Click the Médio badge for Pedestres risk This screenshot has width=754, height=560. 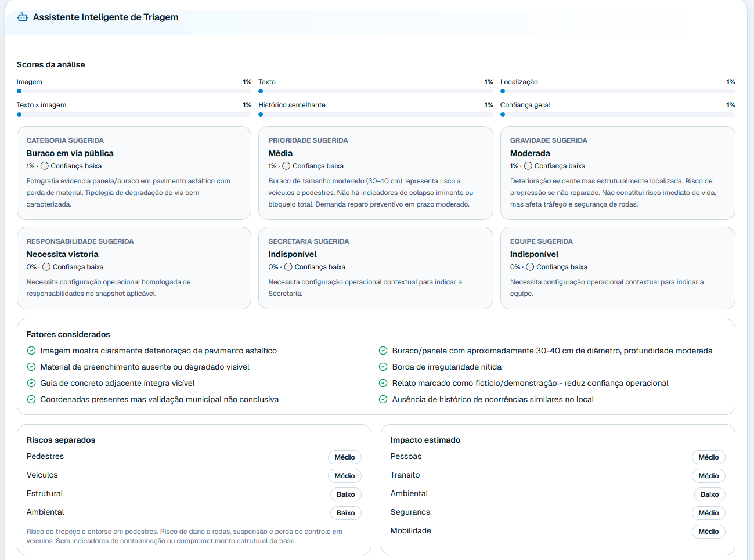tap(345, 457)
